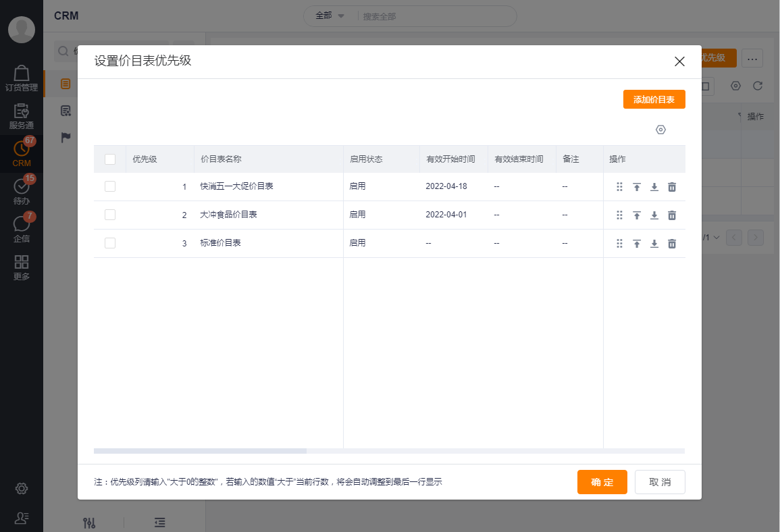The height and width of the screenshot is (532, 780).
Task: Toggle select-all checkbox in table header
Action: coord(110,159)
